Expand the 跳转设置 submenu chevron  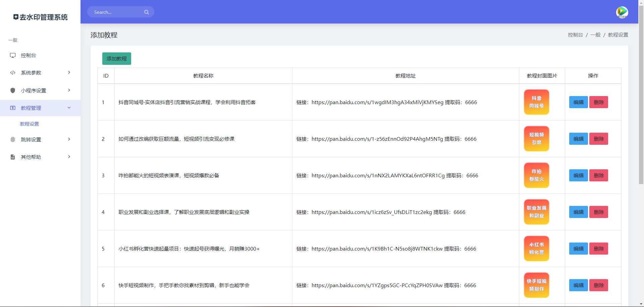[x=69, y=139]
